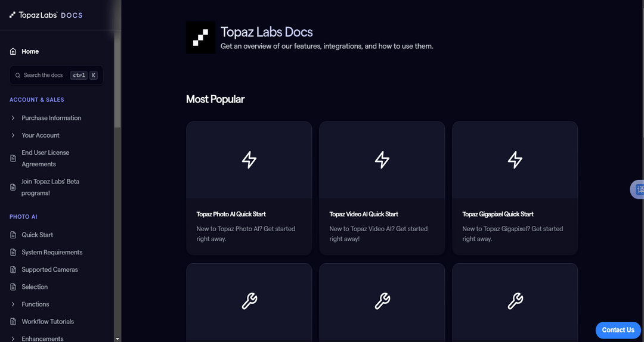
Task: Click the lightning icon on Gigapixel card
Action: [515, 160]
